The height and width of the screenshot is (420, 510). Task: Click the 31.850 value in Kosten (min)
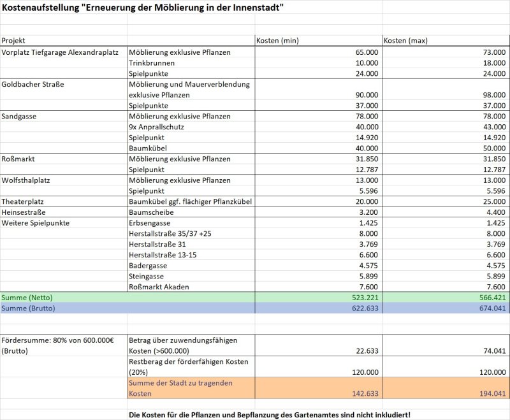click(367, 159)
